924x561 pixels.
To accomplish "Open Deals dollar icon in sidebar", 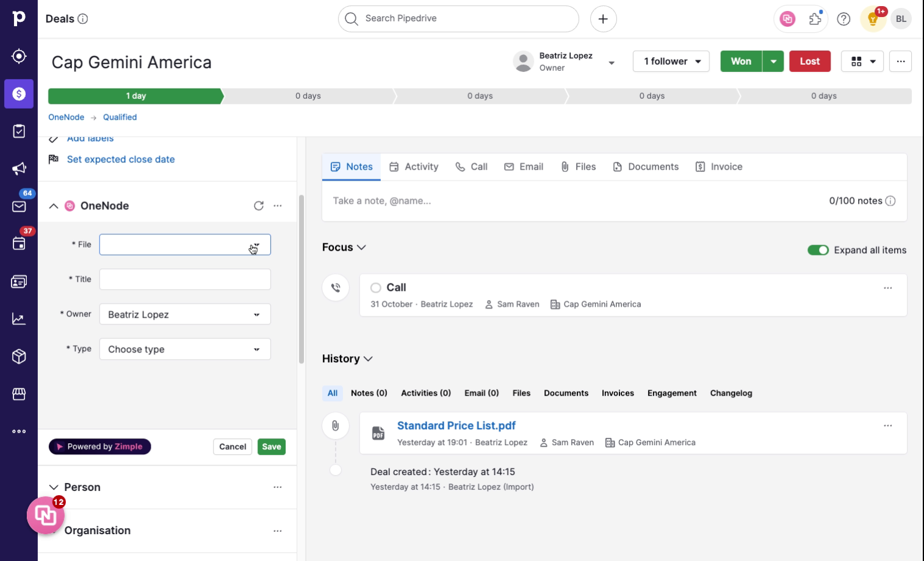I will [19, 94].
